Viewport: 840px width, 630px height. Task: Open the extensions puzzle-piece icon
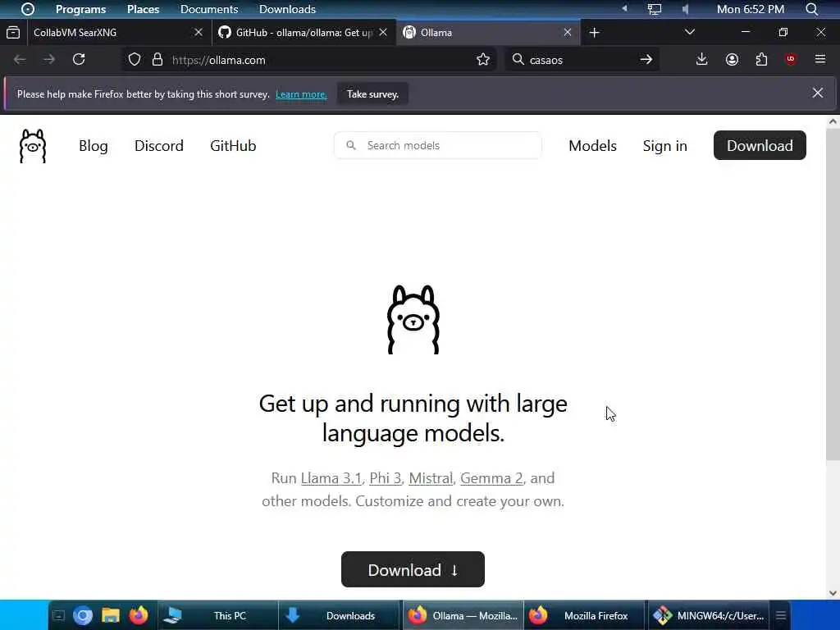[761, 59]
